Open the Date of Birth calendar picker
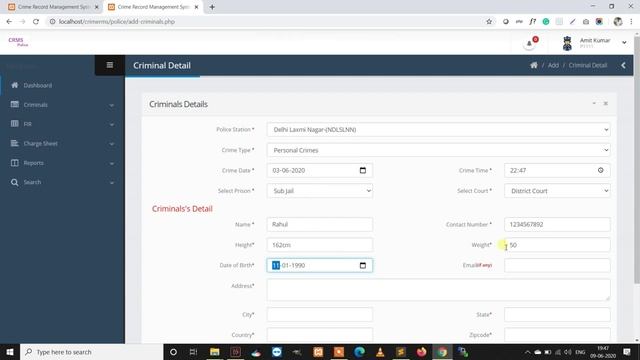Screen dimensions: 640x360 point(362,265)
